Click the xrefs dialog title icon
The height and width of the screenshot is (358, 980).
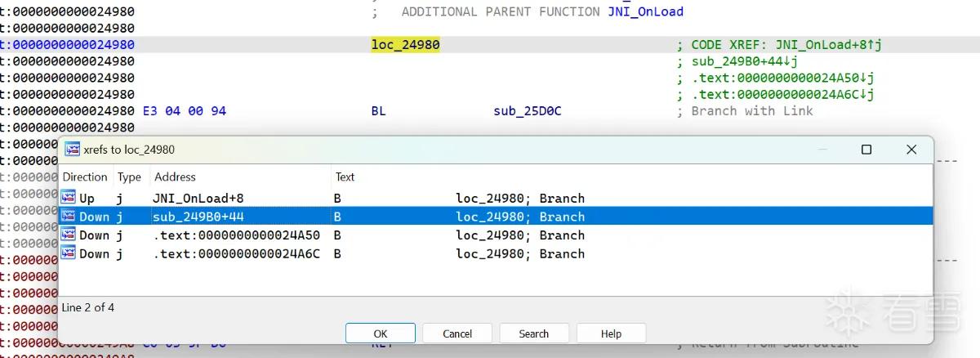[72, 150]
